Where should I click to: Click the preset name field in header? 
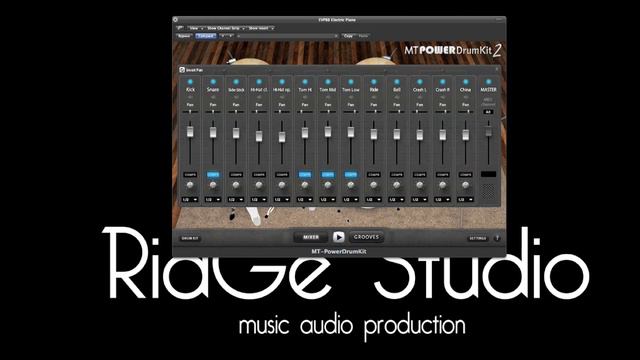[x=287, y=36]
